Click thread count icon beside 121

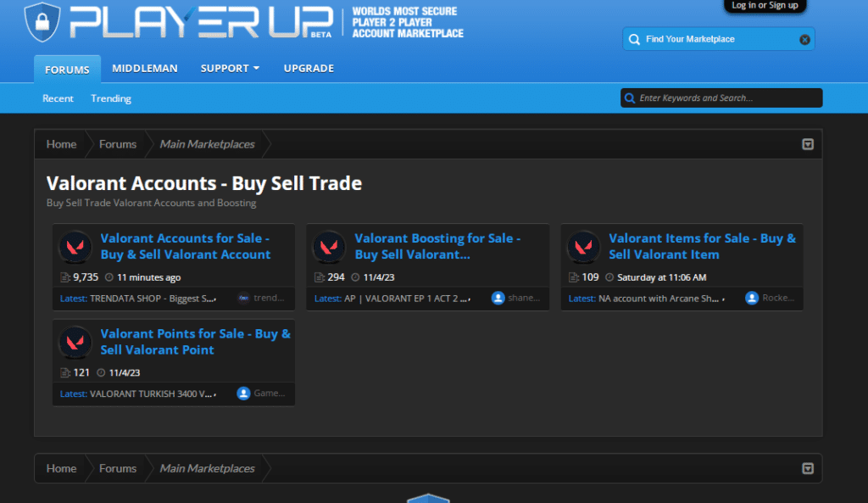pos(64,372)
